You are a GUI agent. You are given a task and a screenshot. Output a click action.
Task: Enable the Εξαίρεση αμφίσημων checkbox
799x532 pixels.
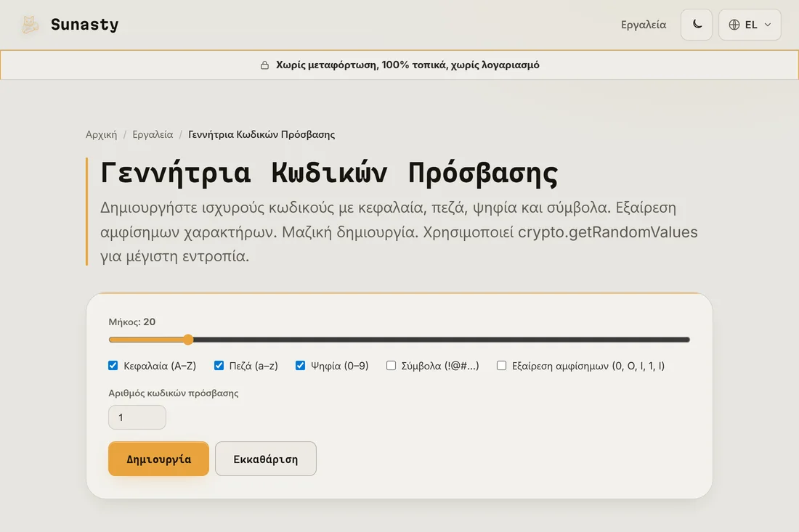501,366
